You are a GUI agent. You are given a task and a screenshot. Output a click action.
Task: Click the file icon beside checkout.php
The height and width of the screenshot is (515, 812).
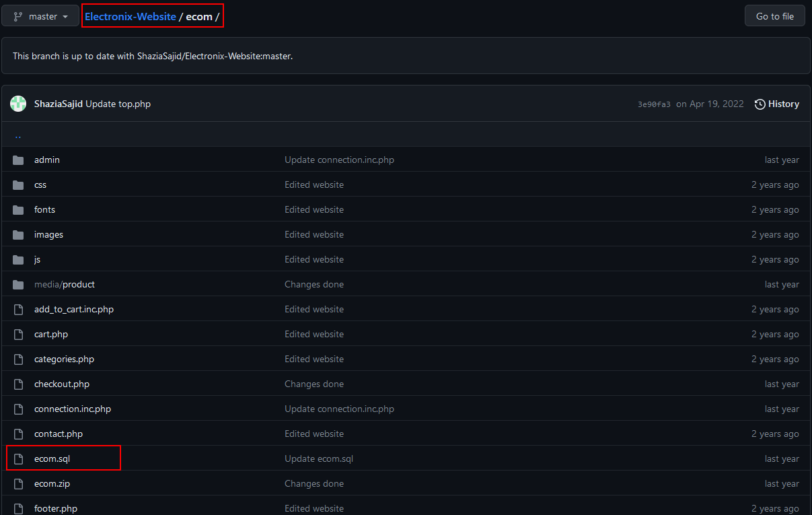(x=18, y=384)
